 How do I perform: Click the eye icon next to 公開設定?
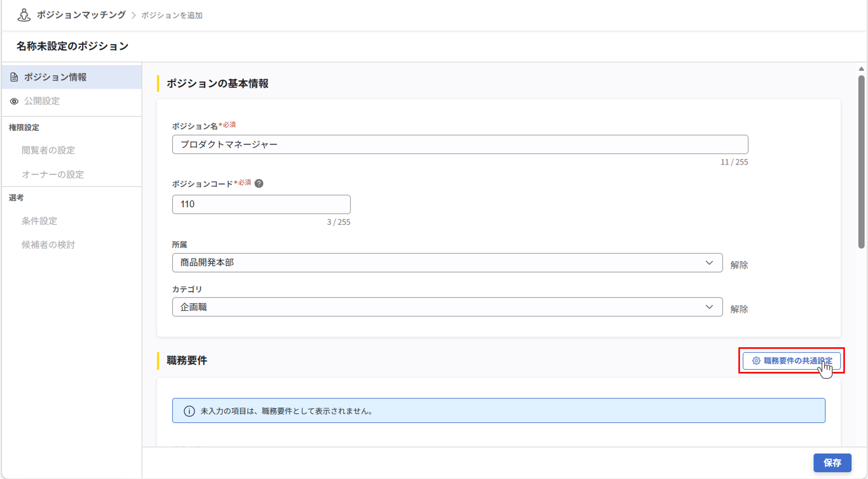point(14,101)
